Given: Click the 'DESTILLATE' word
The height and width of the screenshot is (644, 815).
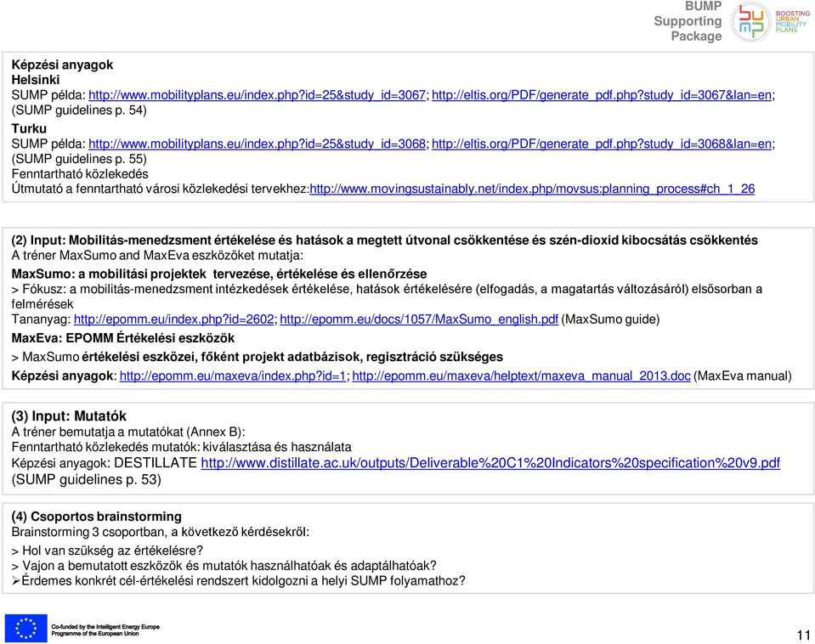Looking at the screenshot, I should pyautogui.click(x=156, y=462).
